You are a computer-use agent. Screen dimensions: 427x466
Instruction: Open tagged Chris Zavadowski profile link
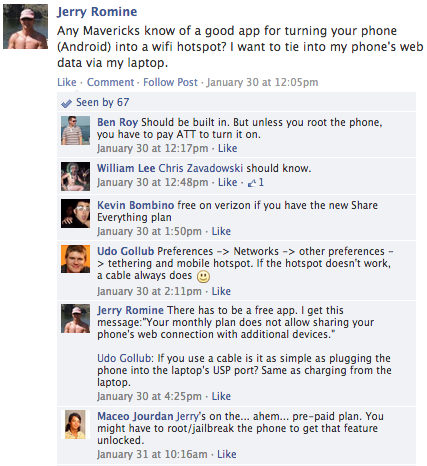[x=200, y=168]
